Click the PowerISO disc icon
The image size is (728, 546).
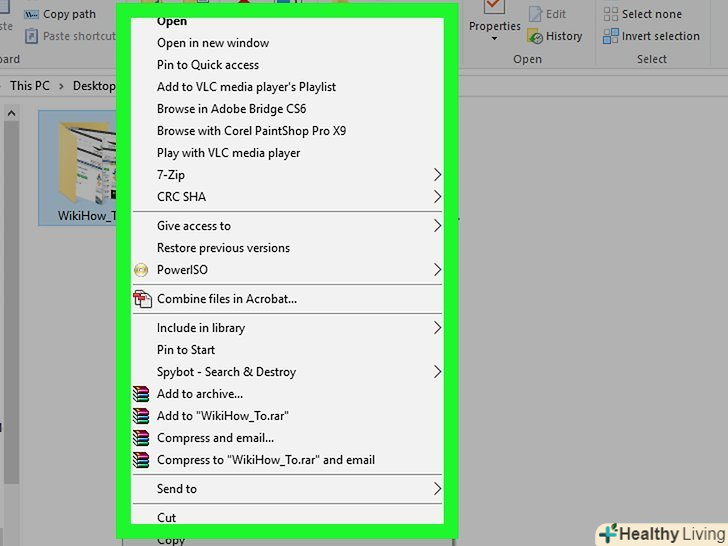click(x=141, y=270)
